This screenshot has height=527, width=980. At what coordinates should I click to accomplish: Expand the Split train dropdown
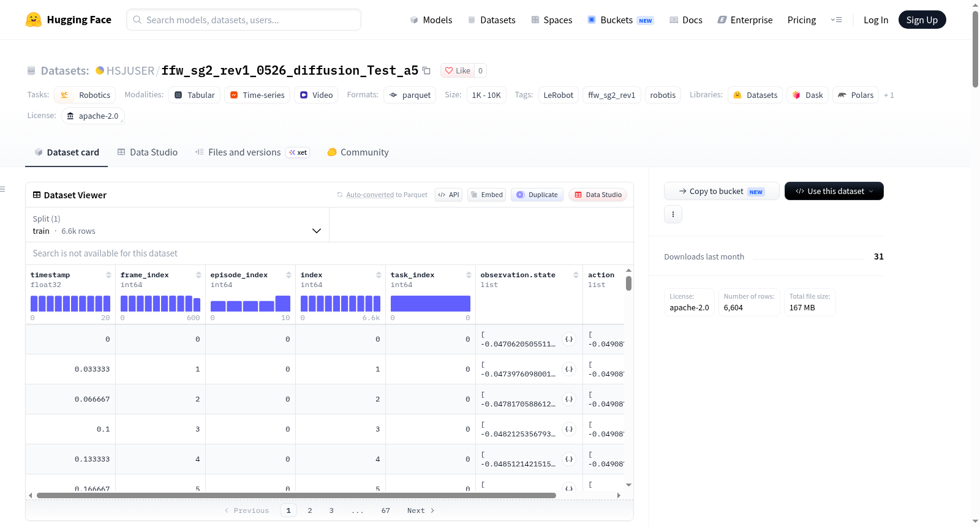pos(178,225)
